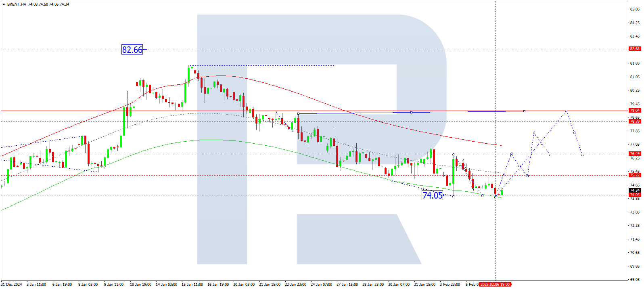Viewport: 644px width, 289px height.
Task: Click the 14 Jan 03:00 time label
Action: coord(166,285)
